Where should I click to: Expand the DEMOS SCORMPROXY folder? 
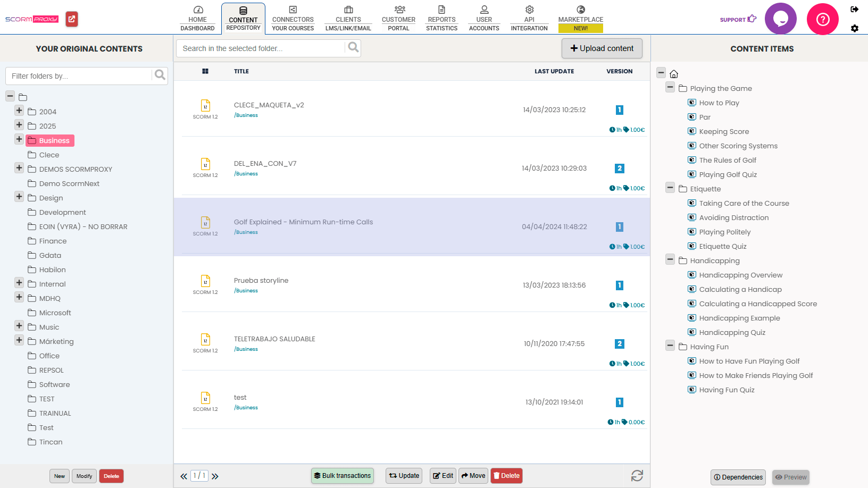click(x=19, y=168)
